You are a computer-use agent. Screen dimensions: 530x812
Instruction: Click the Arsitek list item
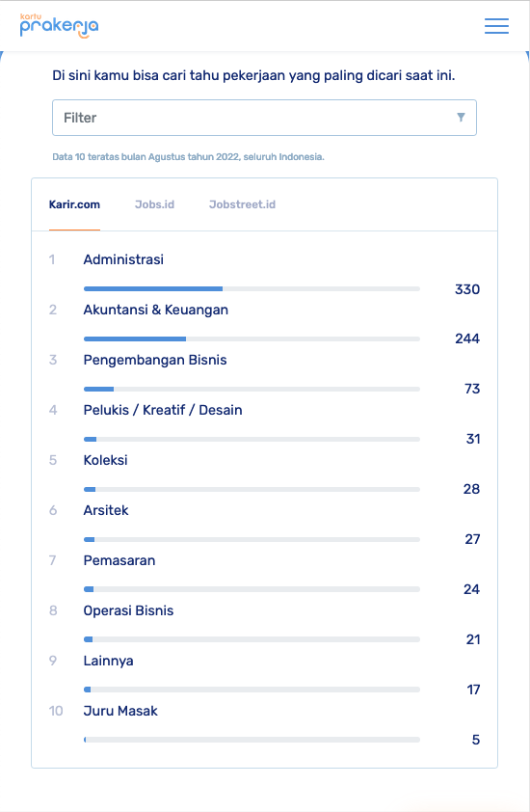point(106,510)
